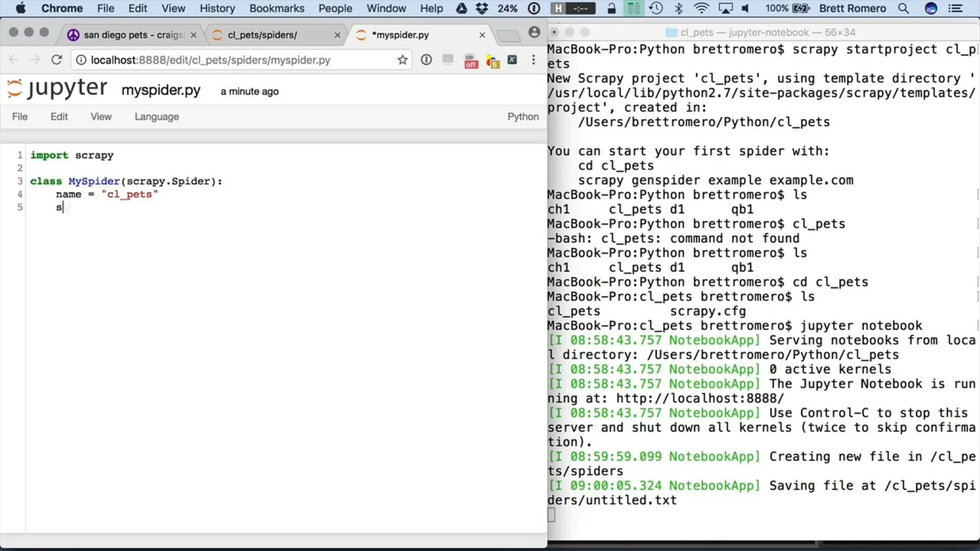The height and width of the screenshot is (551, 980).
Task: Click the Language dropdown in Jupyter
Action: [156, 116]
